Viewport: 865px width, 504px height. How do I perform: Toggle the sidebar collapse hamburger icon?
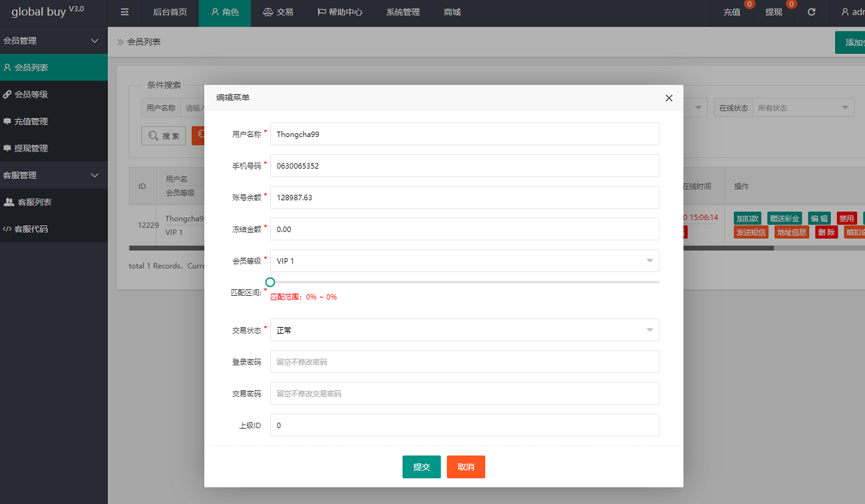pyautogui.click(x=124, y=12)
